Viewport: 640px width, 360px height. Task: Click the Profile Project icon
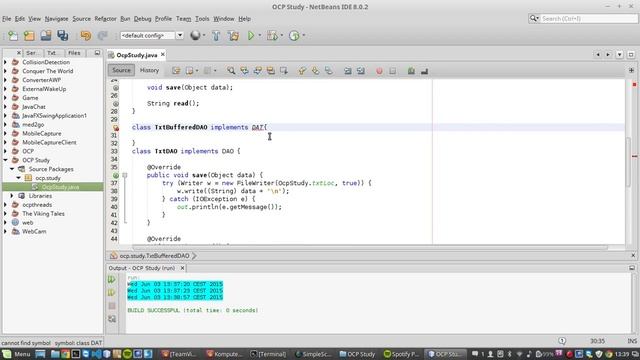(x=294, y=36)
